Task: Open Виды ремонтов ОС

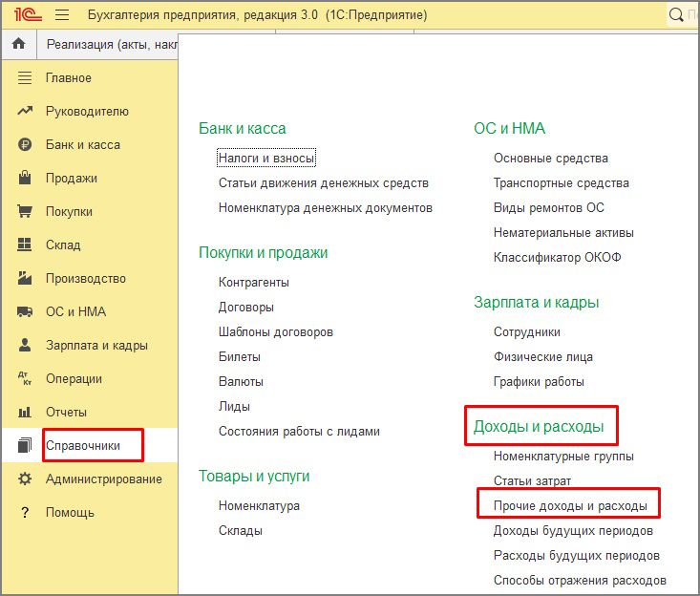Action: [x=549, y=207]
